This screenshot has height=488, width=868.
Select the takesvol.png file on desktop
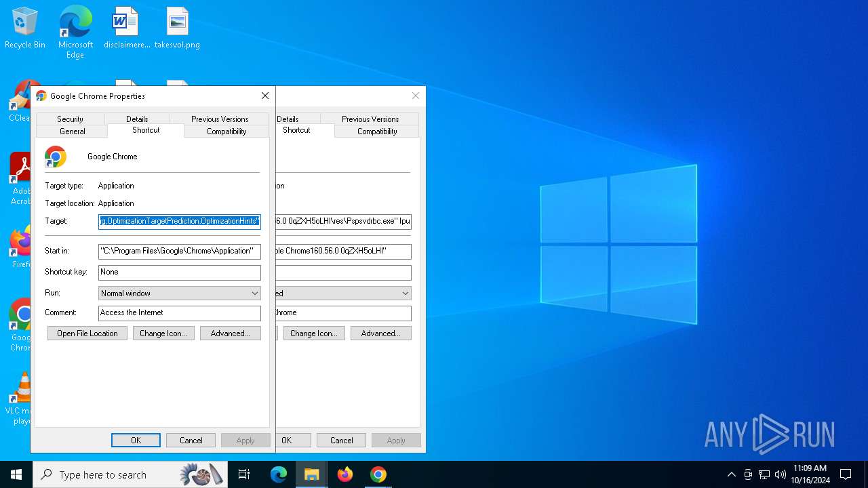(x=177, y=28)
